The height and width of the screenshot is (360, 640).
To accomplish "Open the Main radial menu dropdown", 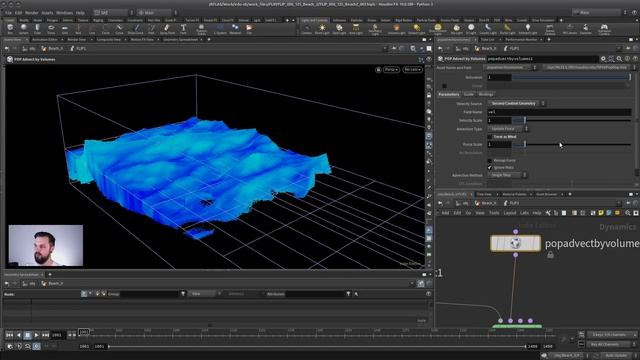I will point(157,13).
